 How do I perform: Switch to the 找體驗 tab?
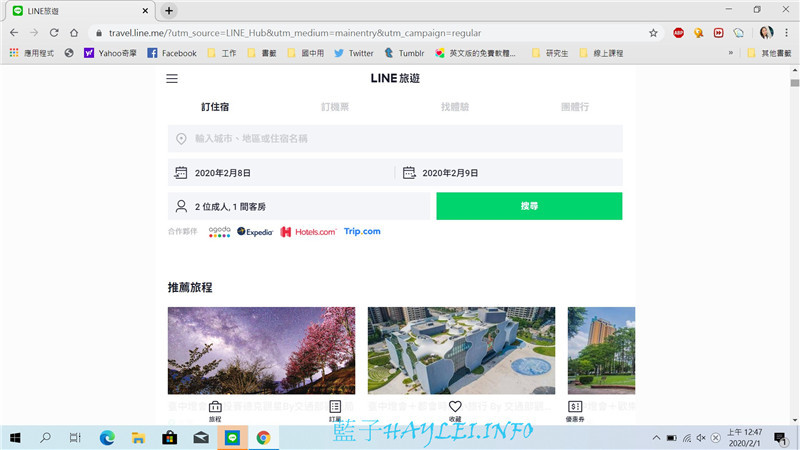[455, 107]
